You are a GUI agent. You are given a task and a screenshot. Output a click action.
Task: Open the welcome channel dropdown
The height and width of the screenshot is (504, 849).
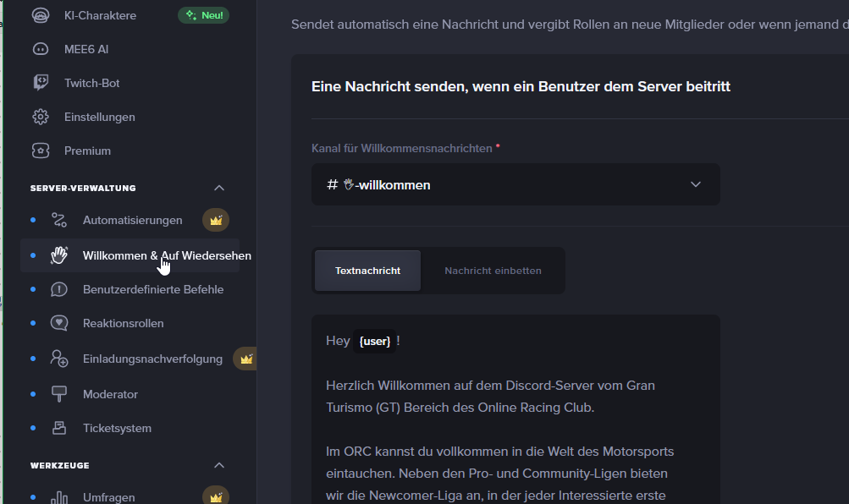click(x=515, y=184)
